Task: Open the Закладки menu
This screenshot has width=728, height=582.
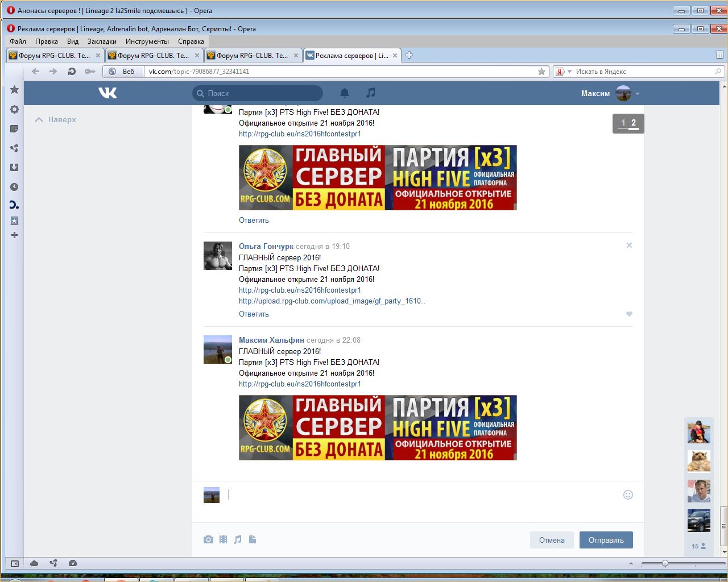Action: [102, 41]
